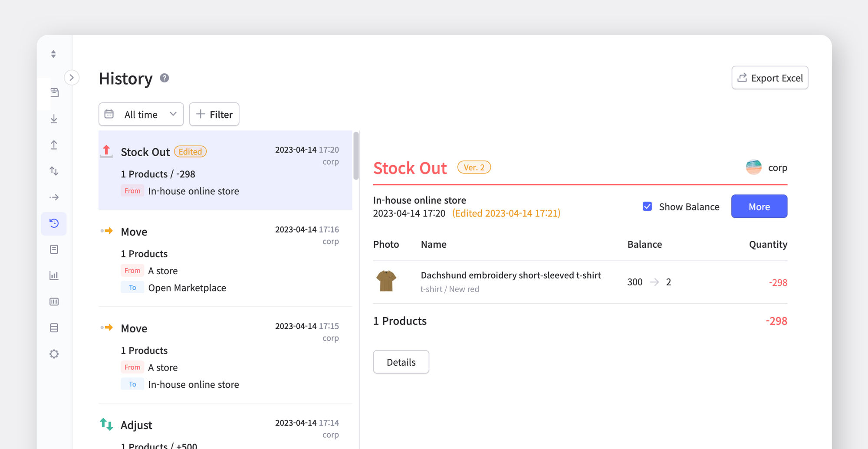Select the Stock In icon in the sidebar
Screen dimensions: 868x449
[x=54, y=119]
